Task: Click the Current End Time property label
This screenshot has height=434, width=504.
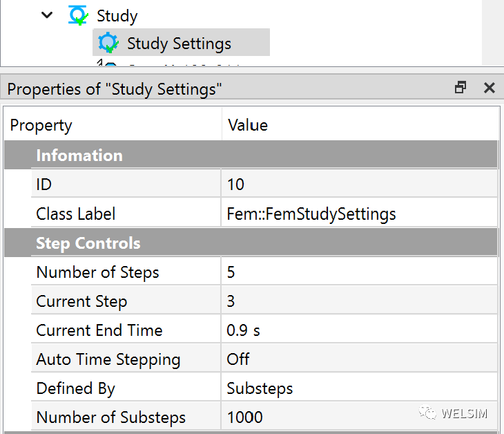Action: 99,330
